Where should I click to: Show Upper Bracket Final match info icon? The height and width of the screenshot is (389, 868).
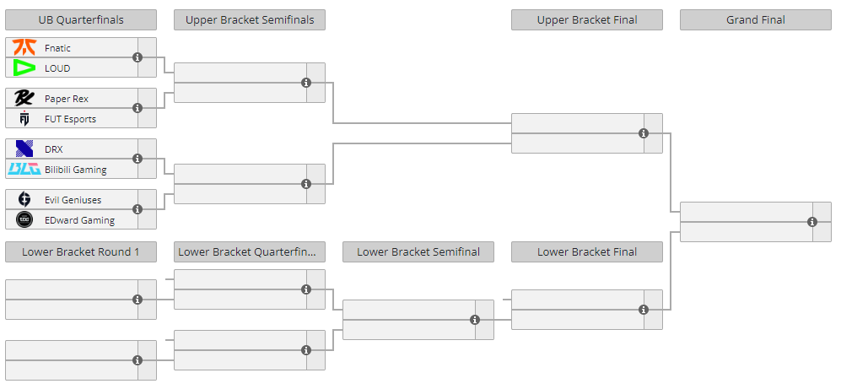pyautogui.click(x=644, y=133)
